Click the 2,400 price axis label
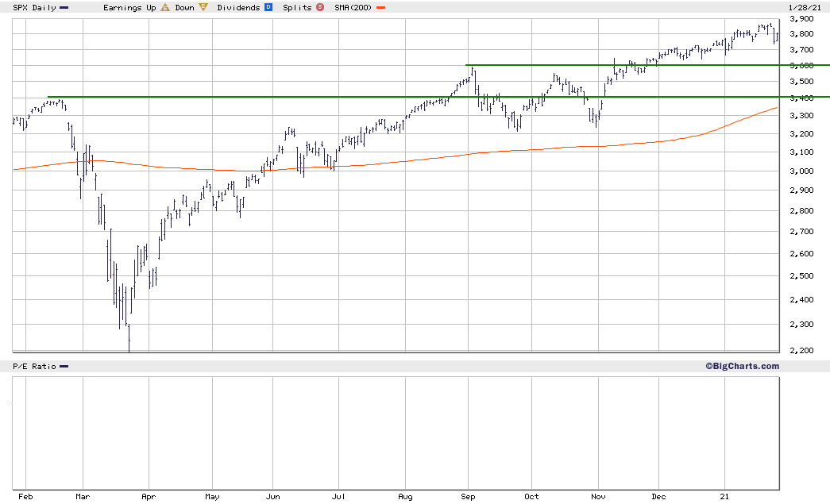Screen dimensions: 830x504 (x=801, y=300)
